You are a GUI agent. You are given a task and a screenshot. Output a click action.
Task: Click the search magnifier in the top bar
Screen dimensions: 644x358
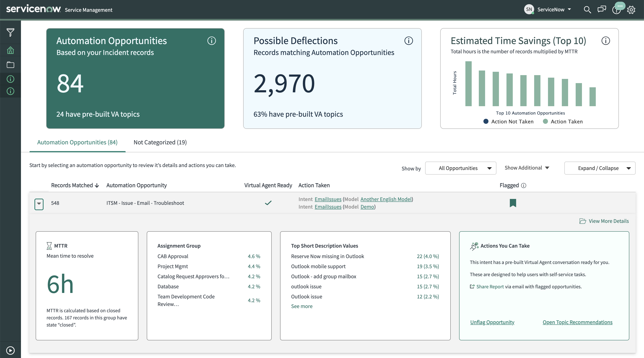(x=588, y=9)
